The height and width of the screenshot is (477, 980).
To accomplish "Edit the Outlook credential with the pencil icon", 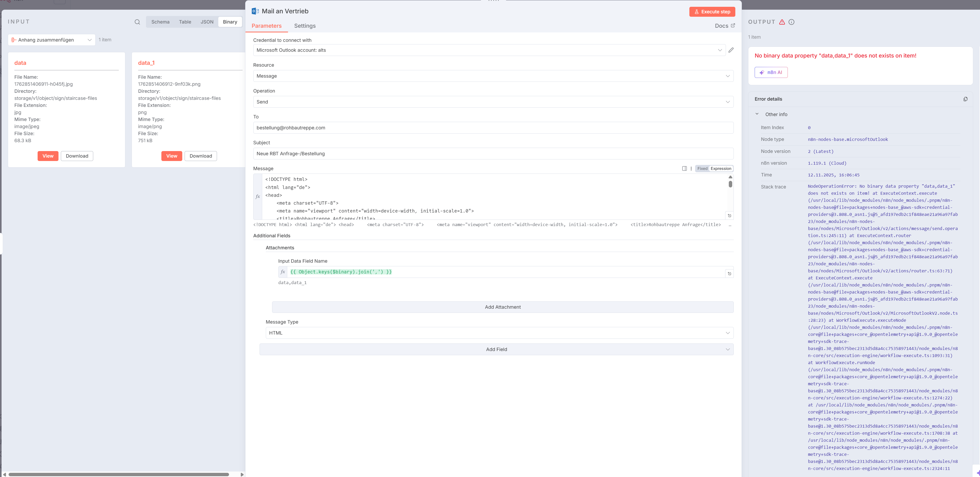I will coord(731,50).
